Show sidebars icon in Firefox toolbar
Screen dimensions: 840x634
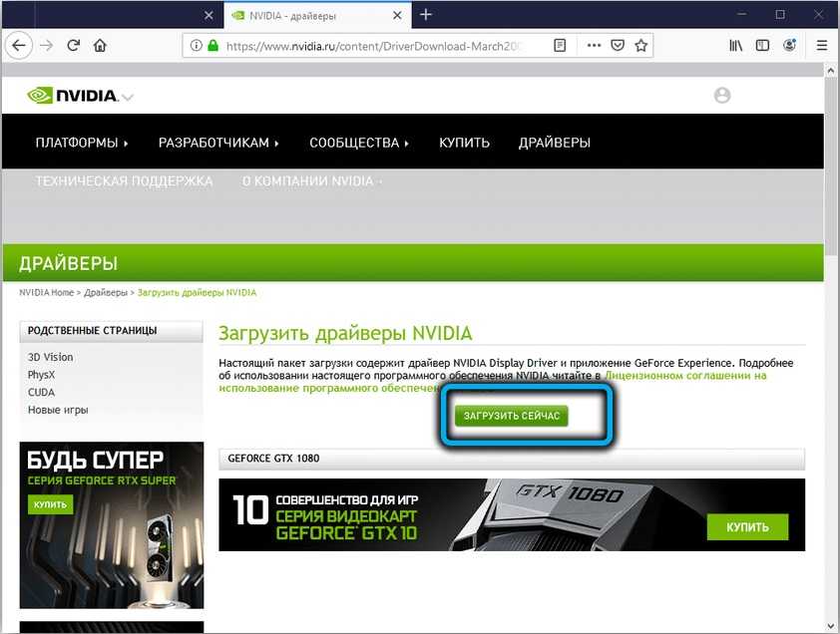pyautogui.click(x=762, y=46)
